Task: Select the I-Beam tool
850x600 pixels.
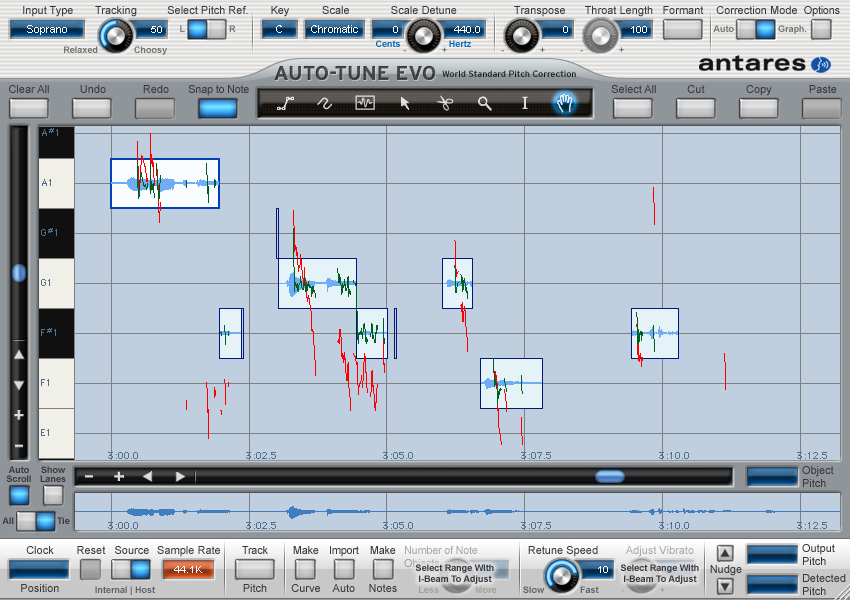Action: (524, 103)
